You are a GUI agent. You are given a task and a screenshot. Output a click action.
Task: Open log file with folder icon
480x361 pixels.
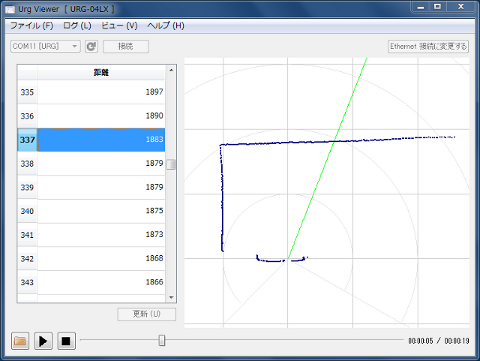point(20,341)
